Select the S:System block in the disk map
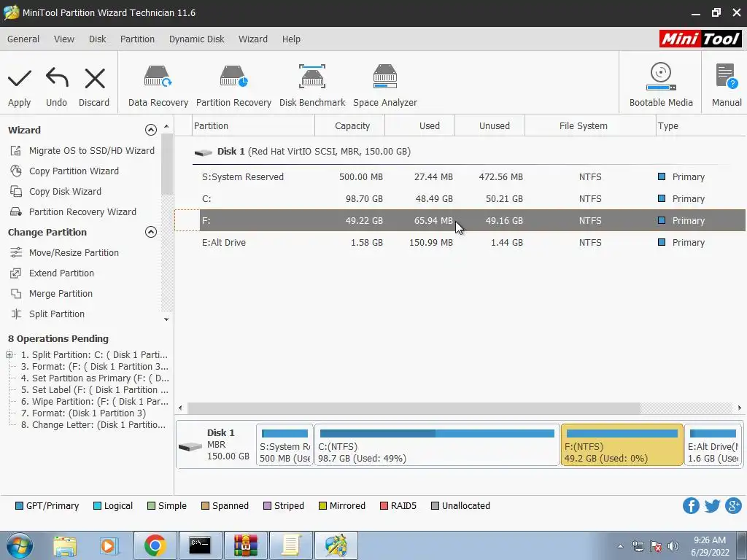 click(x=285, y=446)
